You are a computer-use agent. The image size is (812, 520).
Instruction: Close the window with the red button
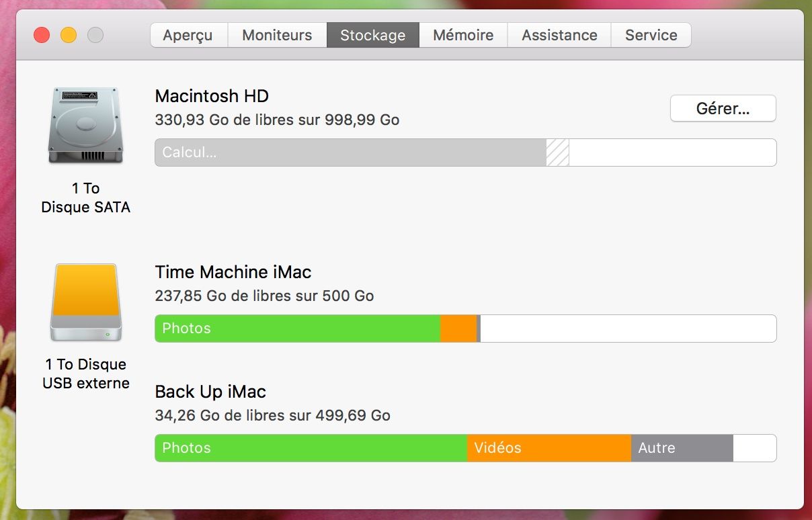click(42, 35)
